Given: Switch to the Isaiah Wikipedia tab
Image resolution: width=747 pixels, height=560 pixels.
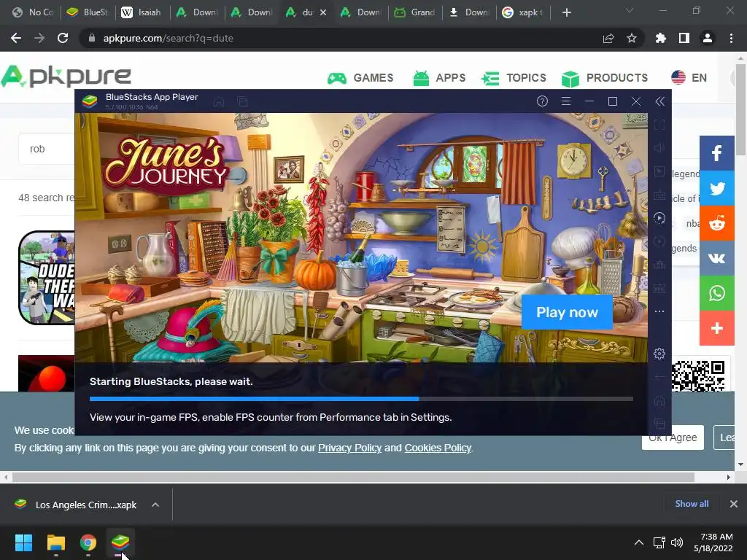Looking at the screenshot, I should click(x=142, y=12).
